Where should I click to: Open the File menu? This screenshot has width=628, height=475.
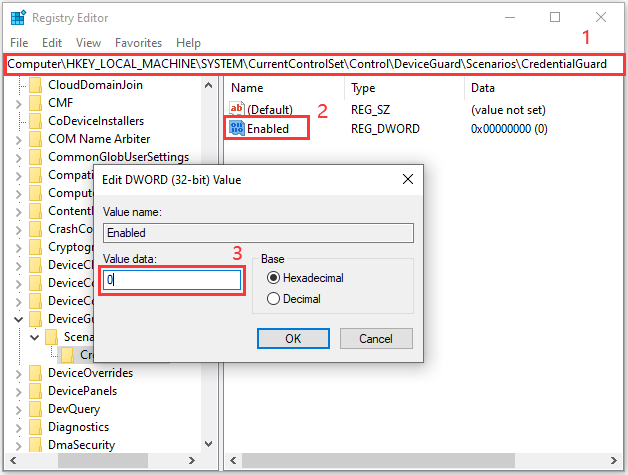[x=19, y=42]
